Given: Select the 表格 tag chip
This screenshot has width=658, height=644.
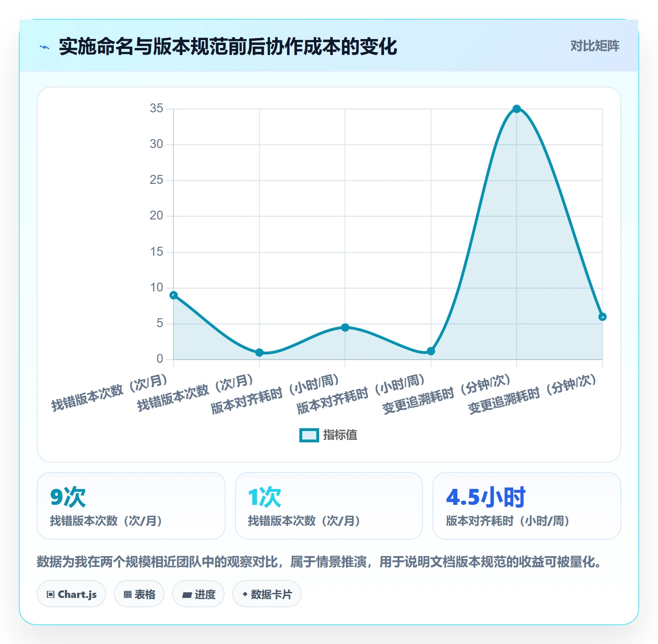Looking at the screenshot, I should click(139, 594).
